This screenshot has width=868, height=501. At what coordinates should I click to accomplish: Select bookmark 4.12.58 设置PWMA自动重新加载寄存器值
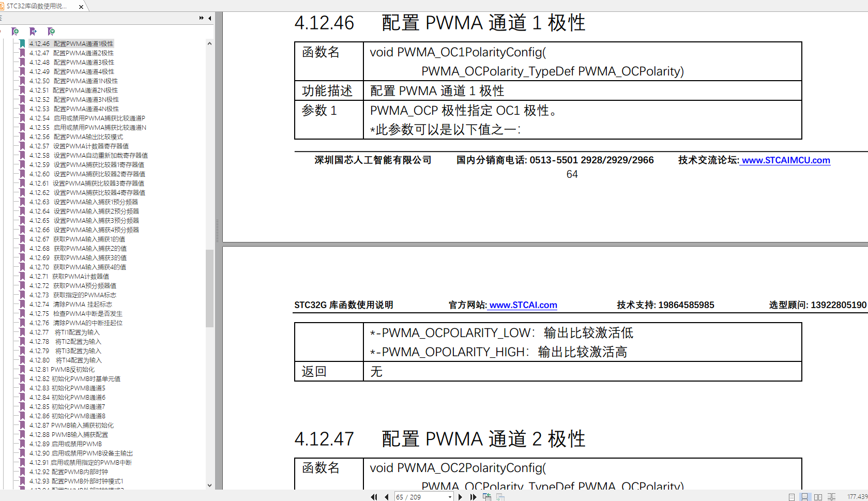[88, 156]
